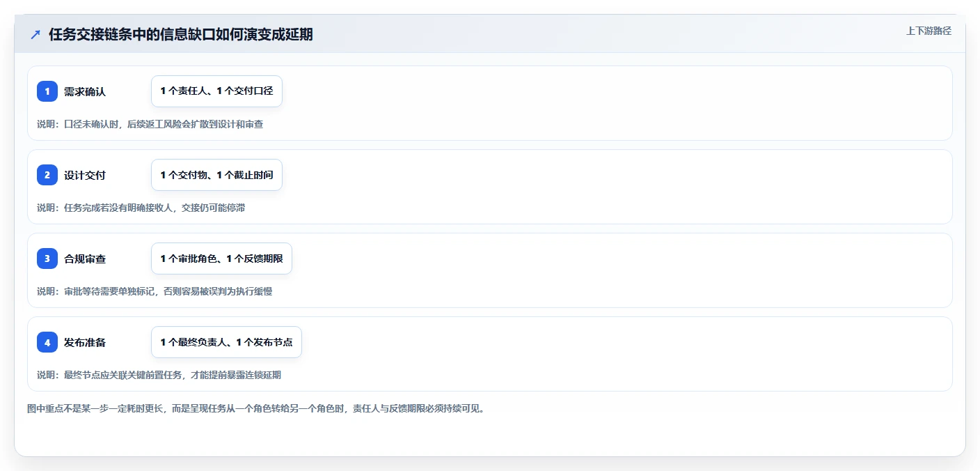980x471 pixels.
Task: Click the 设计交付 step label
Action: tap(85, 175)
